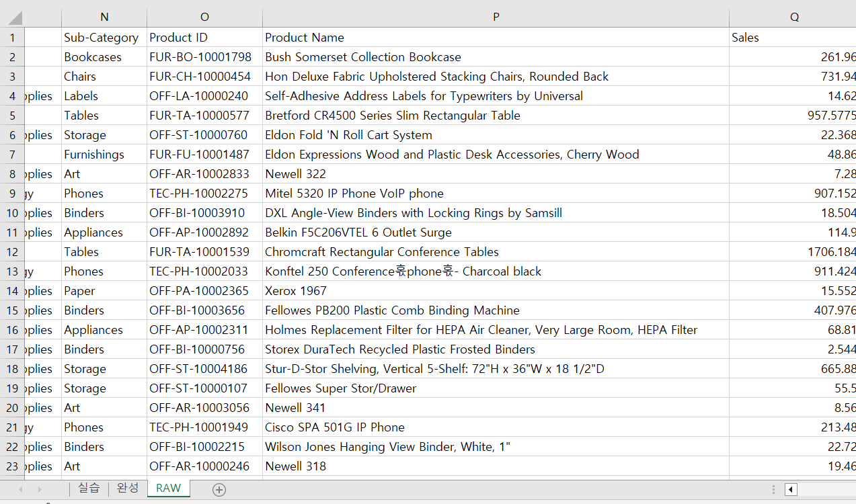Select row 23 header
The width and height of the screenshot is (856, 504).
point(12,466)
